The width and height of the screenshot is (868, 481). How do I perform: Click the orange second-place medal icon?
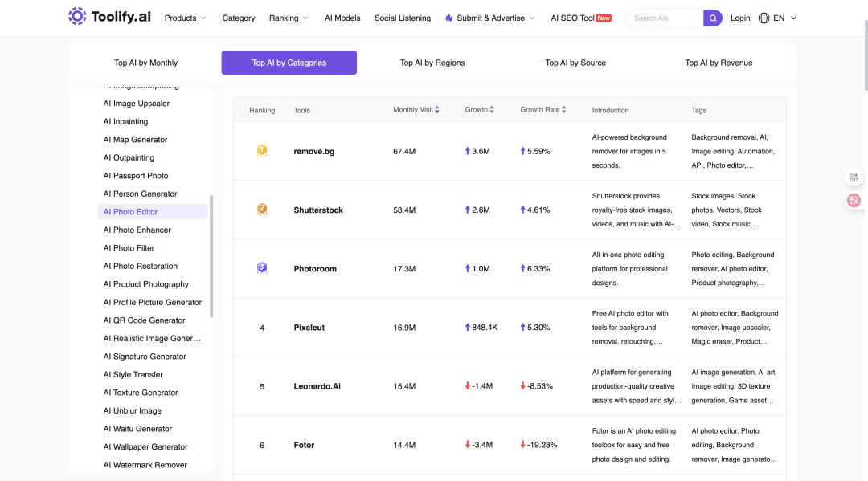coord(262,210)
